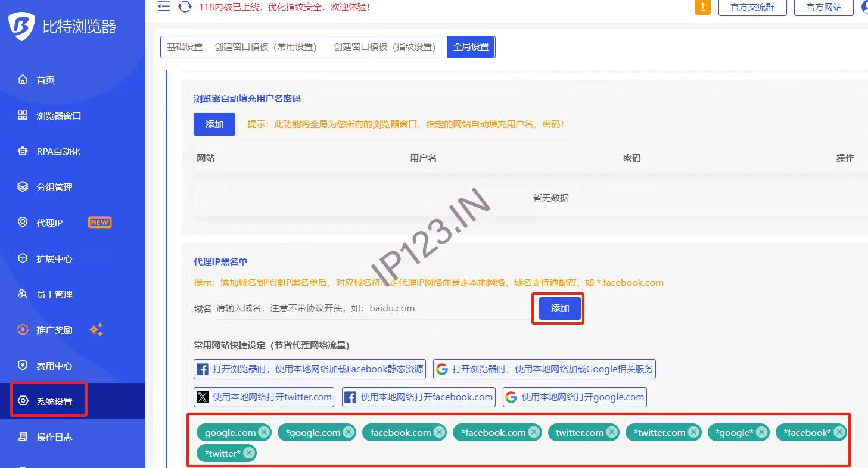Click 打开浏览器时，使用本地网络加载Google相关服务
The width and height of the screenshot is (868, 468).
pyautogui.click(x=545, y=369)
